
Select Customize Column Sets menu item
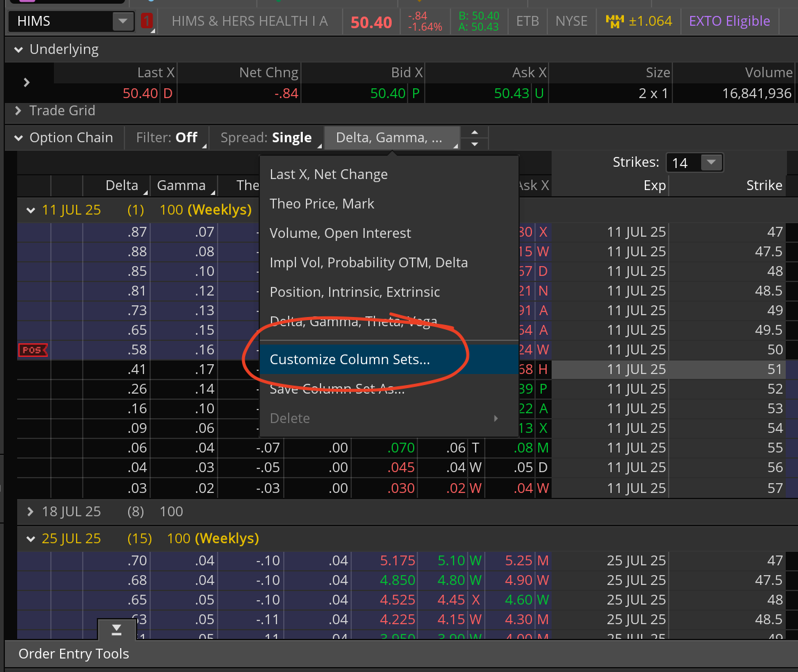click(x=389, y=359)
